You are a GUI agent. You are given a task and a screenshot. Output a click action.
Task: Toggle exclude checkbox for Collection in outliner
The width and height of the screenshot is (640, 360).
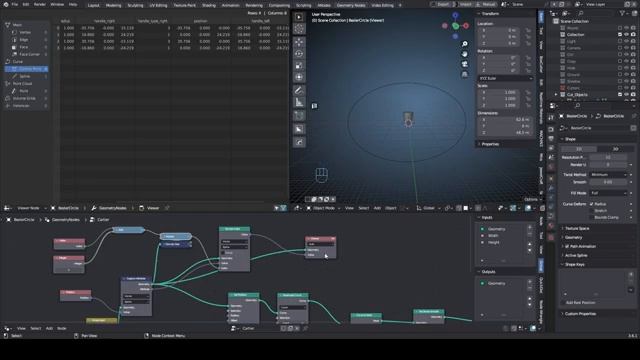[620, 35]
